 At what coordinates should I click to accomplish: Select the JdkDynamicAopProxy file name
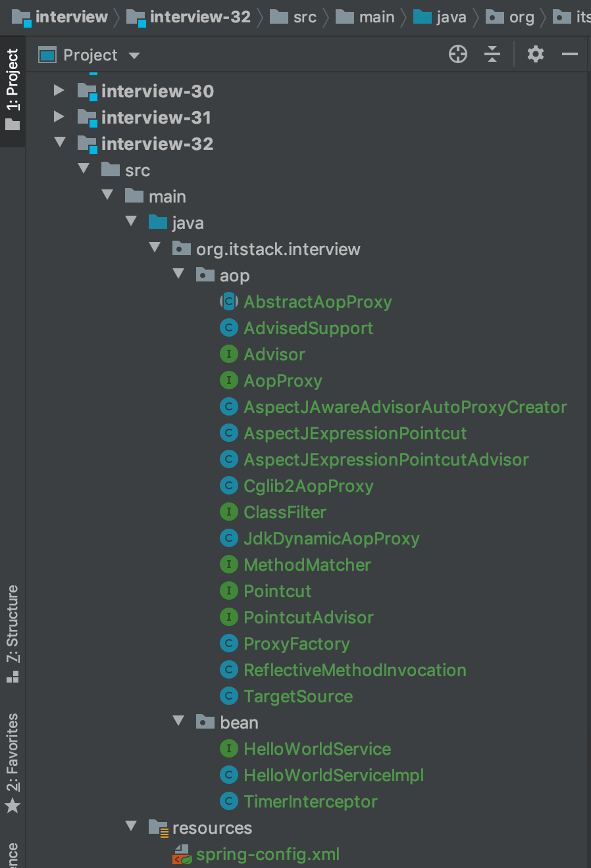tap(332, 539)
